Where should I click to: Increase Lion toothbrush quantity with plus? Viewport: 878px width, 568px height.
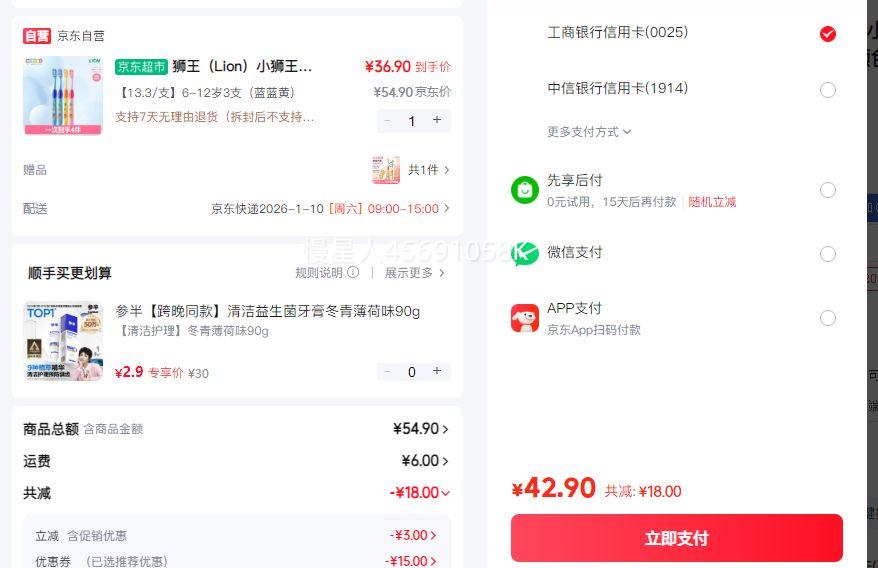point(437,120)
